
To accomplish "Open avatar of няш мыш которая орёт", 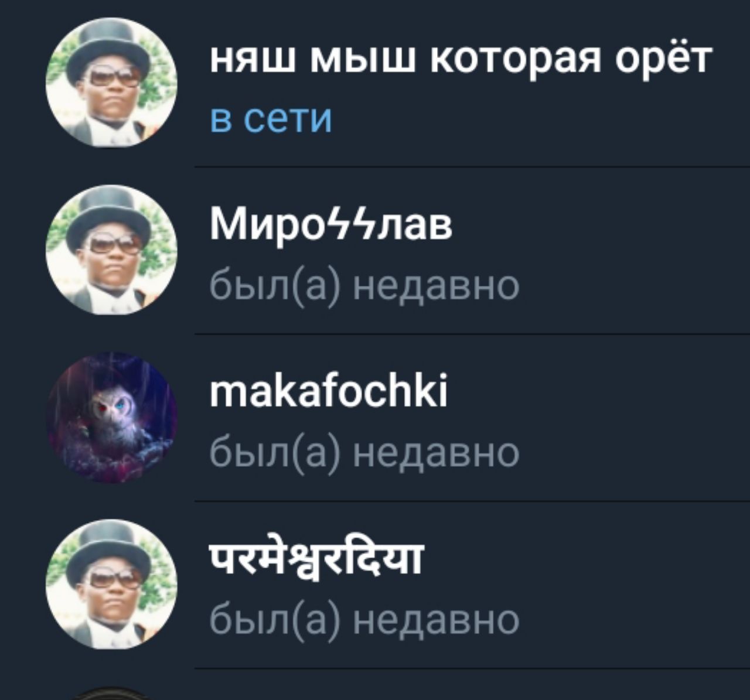I will click(112, 83).
